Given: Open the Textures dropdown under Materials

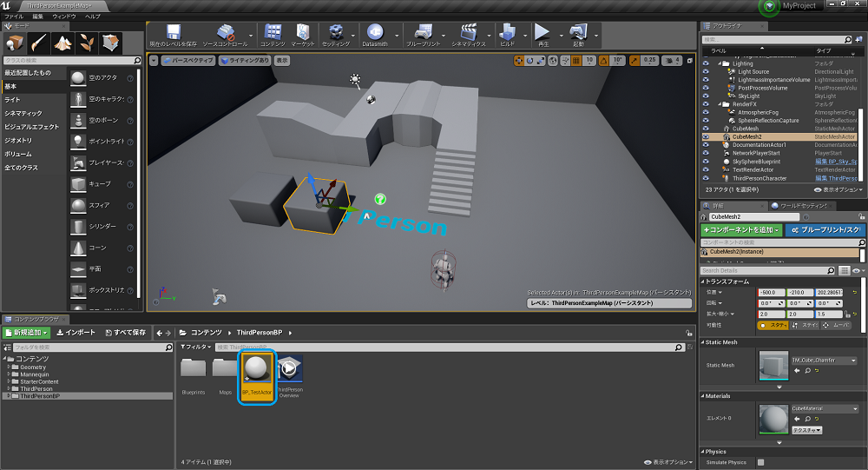Looking at the screenshot, I should [x=806, y=430].
